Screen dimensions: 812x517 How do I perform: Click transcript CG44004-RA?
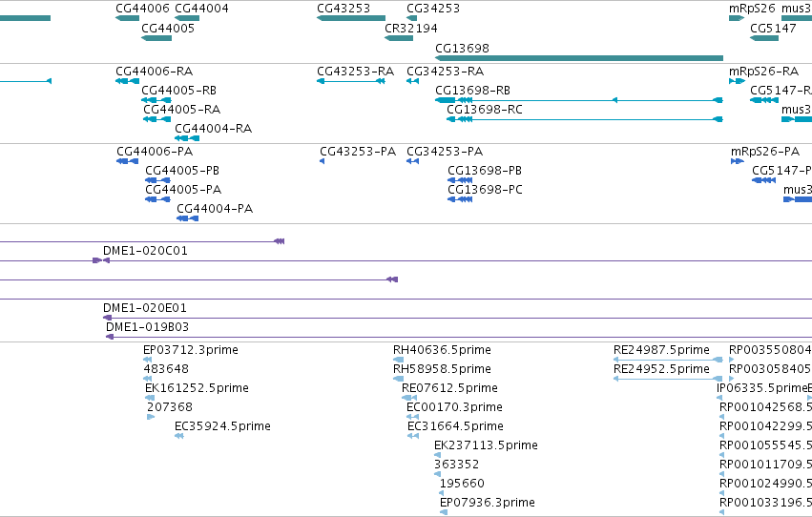point(187,138)
